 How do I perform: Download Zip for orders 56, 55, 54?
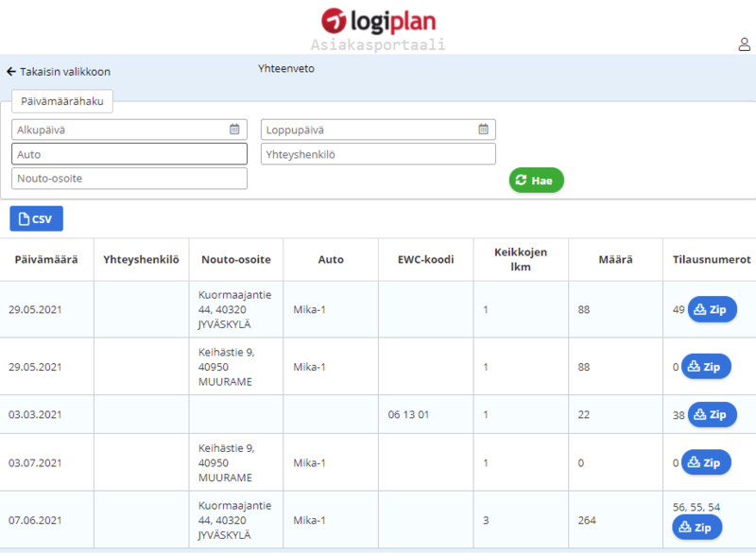click(697, 527)
